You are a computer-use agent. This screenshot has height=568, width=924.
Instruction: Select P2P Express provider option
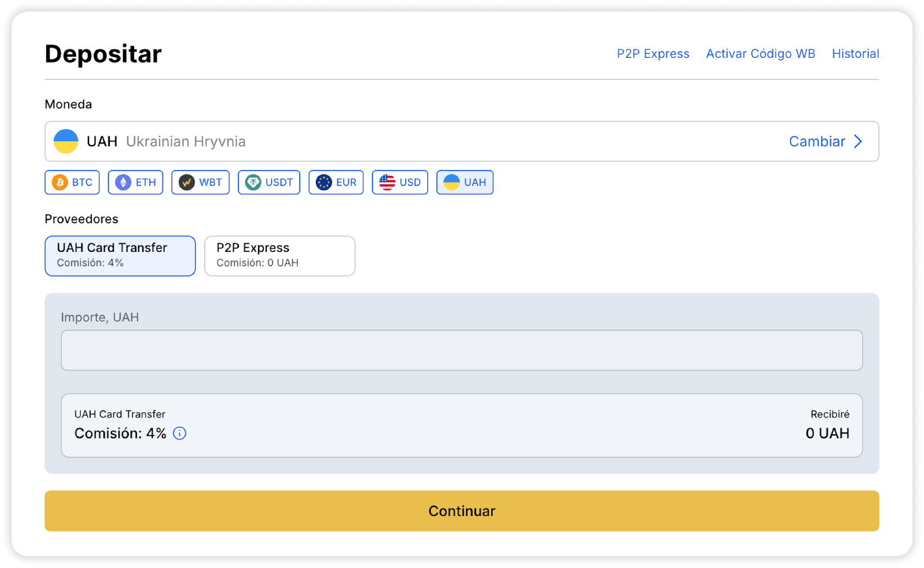tap(280, 255)
